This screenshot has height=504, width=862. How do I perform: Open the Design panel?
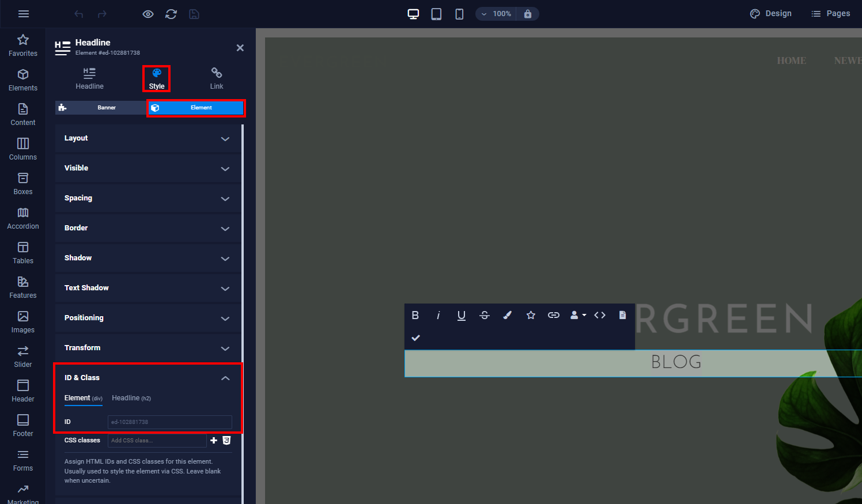click(770, 14)
